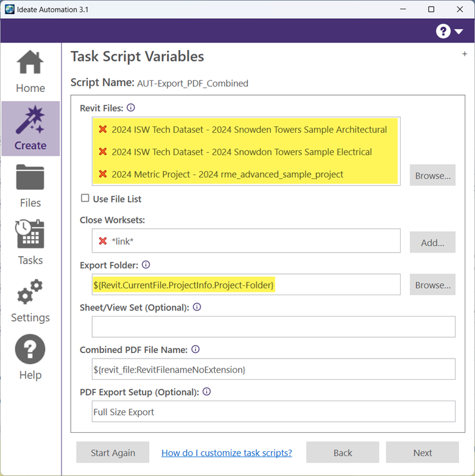Show info for Combined PDF File Name
This screenshot has width=475, height=476.
point(195,349)
